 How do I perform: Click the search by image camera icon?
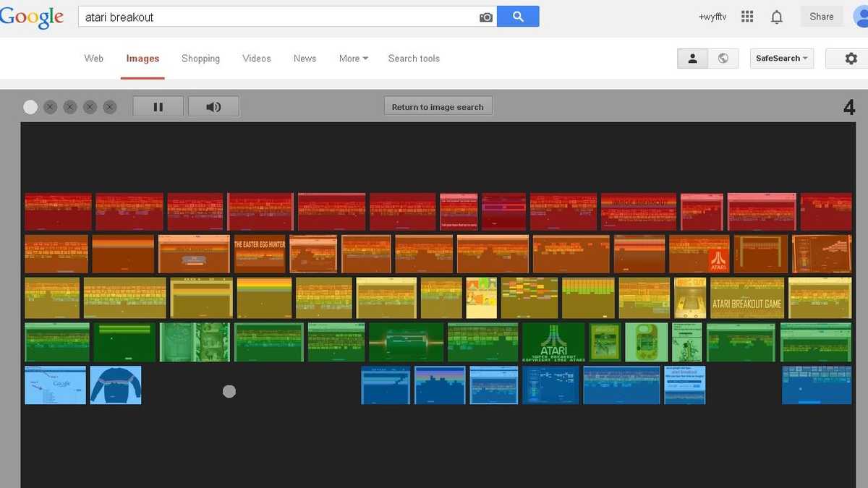[485, 16]
